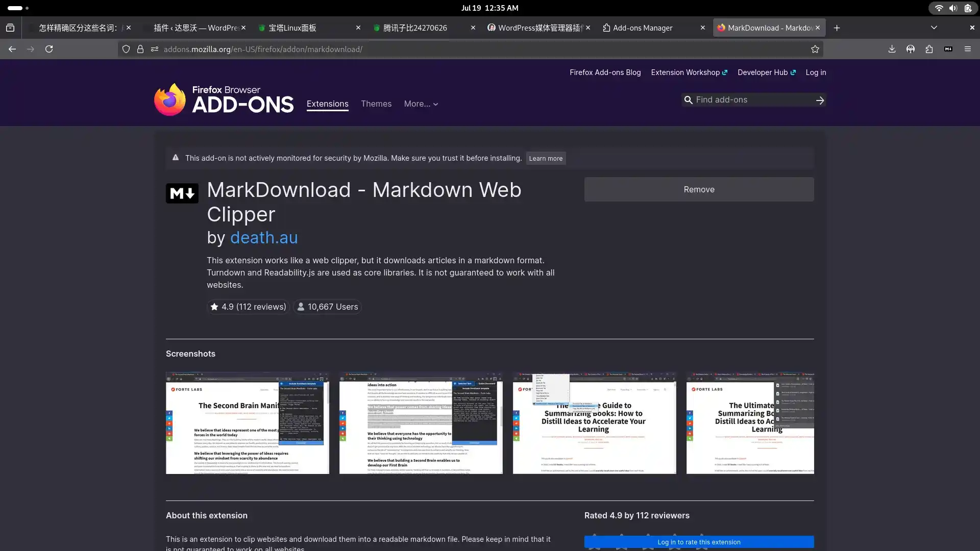Open the Extension Workshop link

click(x=689, y=72)
